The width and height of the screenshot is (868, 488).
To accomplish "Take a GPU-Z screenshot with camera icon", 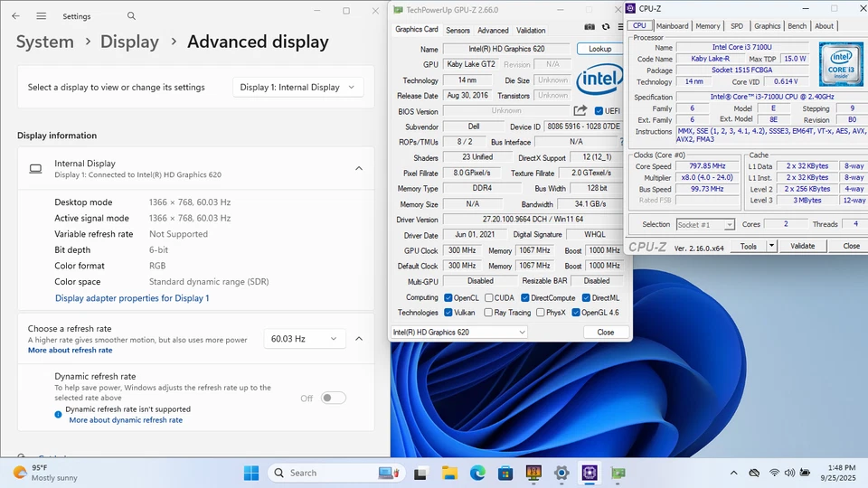I will tap(590, 26).
